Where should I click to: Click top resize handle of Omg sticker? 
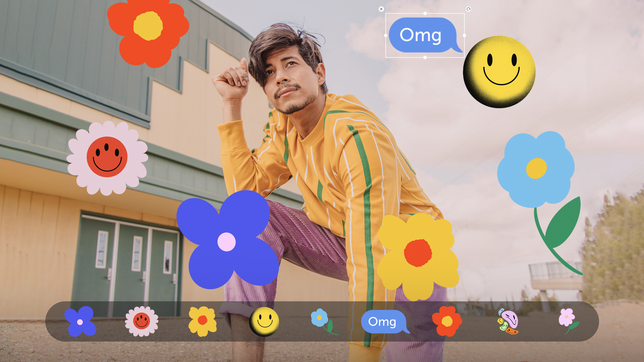pyautogui.click(x=425, y=13)
